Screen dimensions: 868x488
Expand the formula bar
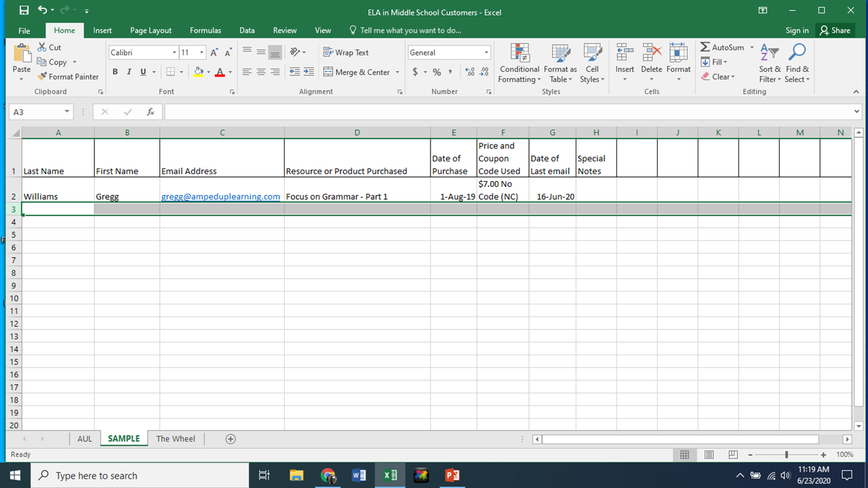click(857, 112)
